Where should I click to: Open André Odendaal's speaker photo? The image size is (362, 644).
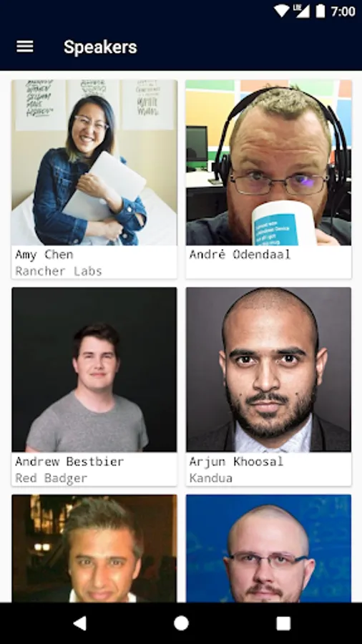coord(269,162)
